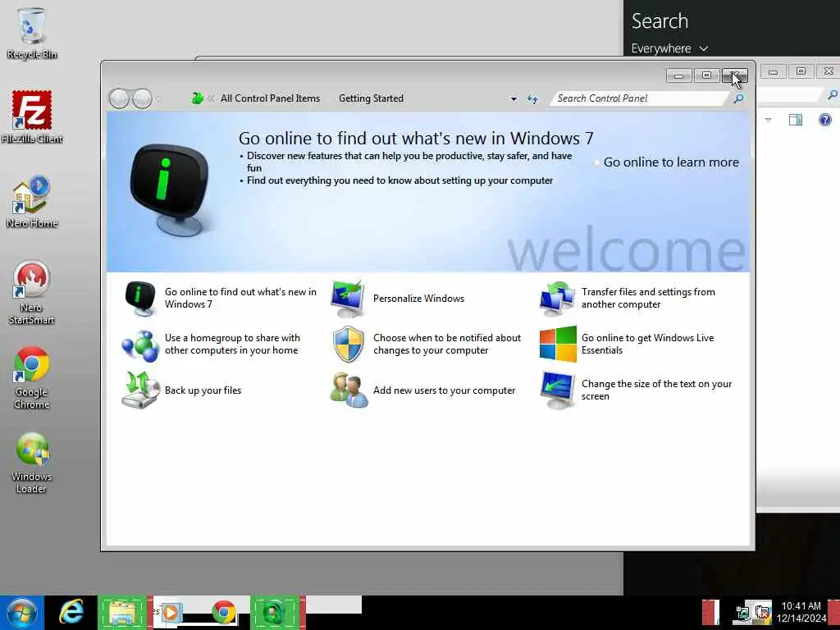Select Nero StartSmart desktop shortcut
The width and height of the screenshot is (840, 630).
[x=32, y=293]
